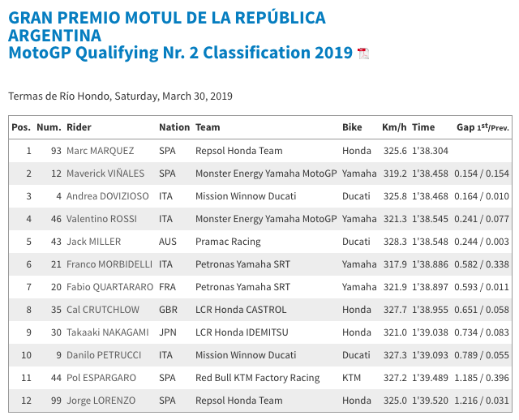Select rider Maverick VIÑALES
519x420 pixels.
(x=105, y=174)
